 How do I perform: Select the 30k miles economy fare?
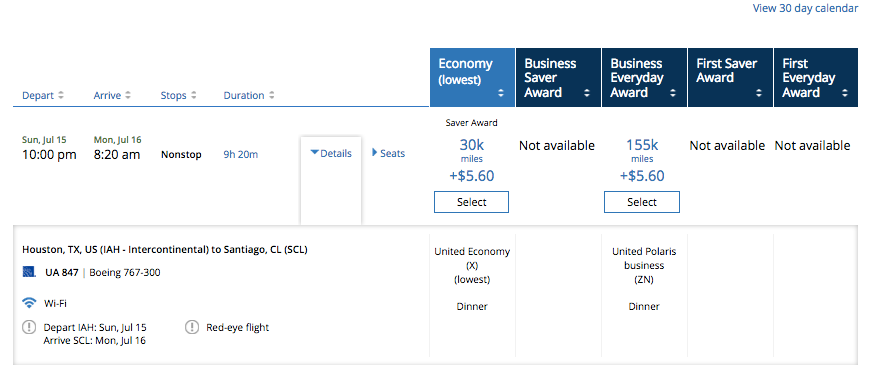[x=471, y=202]
